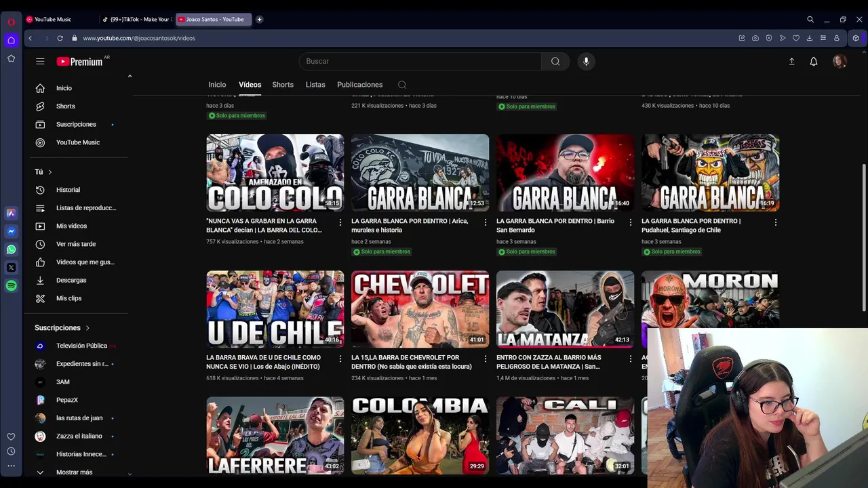Viewport: 868px width, 488px height.
Task: Click the Opera logo menu
Action: (11, 22)
